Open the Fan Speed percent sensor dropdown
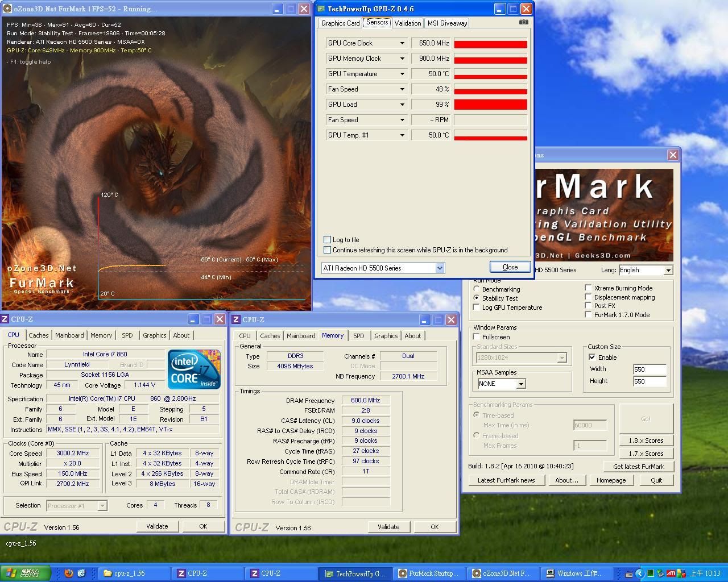 [x=402, y=89]
